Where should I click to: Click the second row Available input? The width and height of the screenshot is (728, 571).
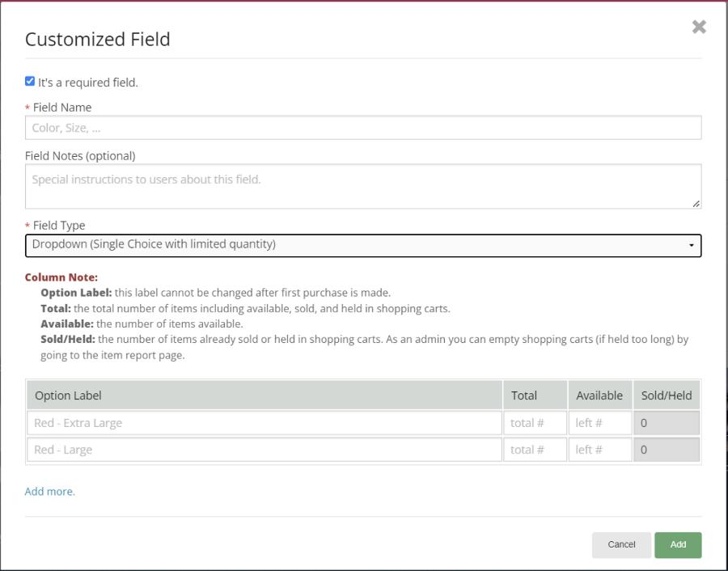click(x=599, y=450)
